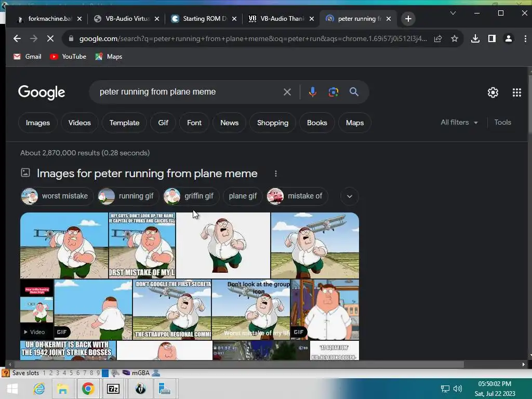Expand the All filters dropdown

click(459, 123)
